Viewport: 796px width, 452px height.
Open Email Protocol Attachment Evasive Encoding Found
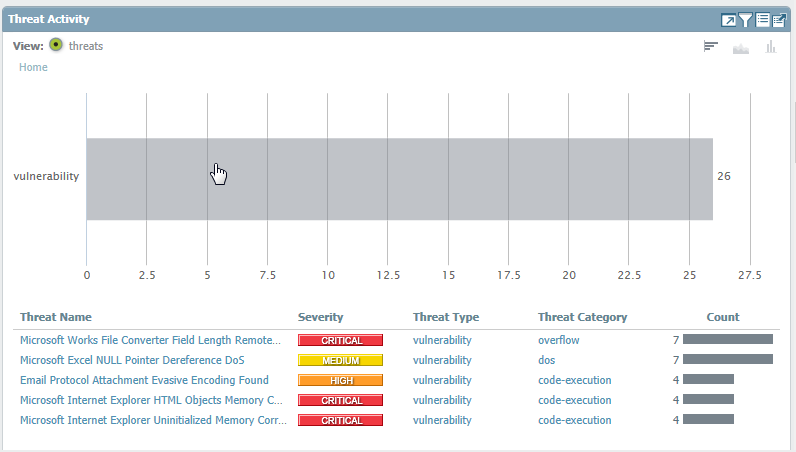[x=144, y=380]
